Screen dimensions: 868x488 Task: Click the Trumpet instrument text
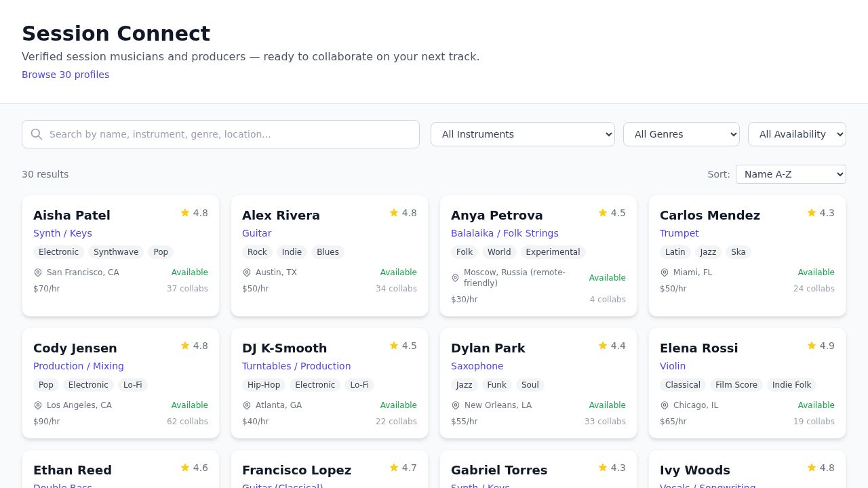679,233
